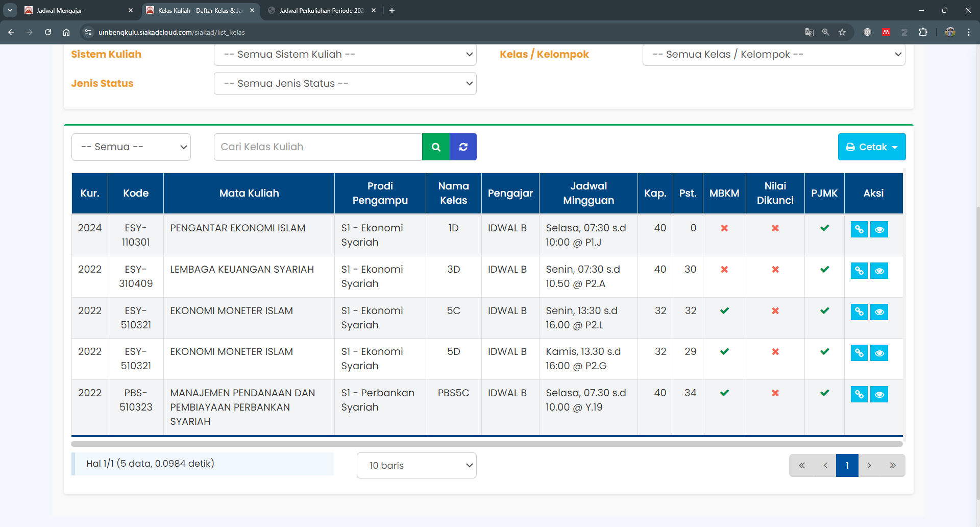Bookmark this page with the star icon
The image size is (980, 527).
[842, 32]
